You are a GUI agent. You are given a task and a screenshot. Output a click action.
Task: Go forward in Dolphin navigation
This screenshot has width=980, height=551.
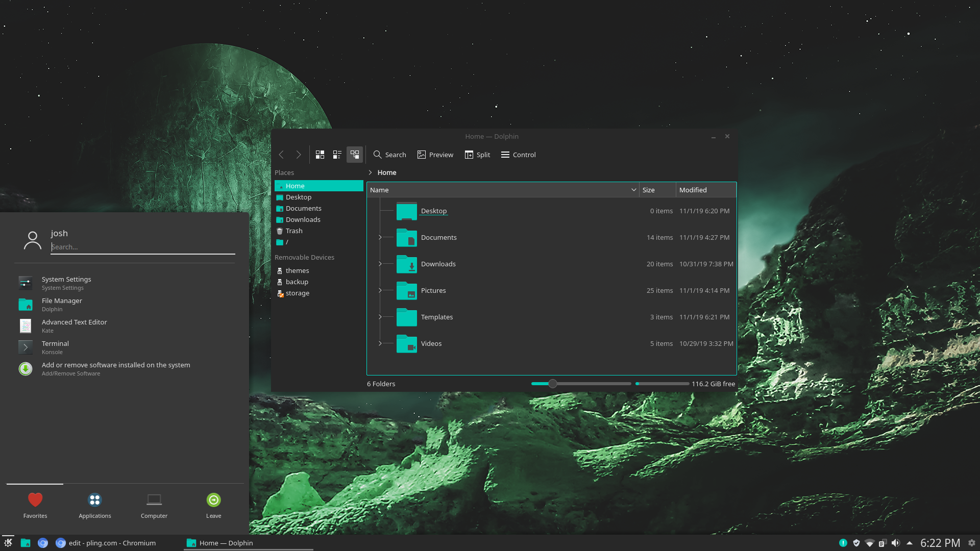pos(299,155)
